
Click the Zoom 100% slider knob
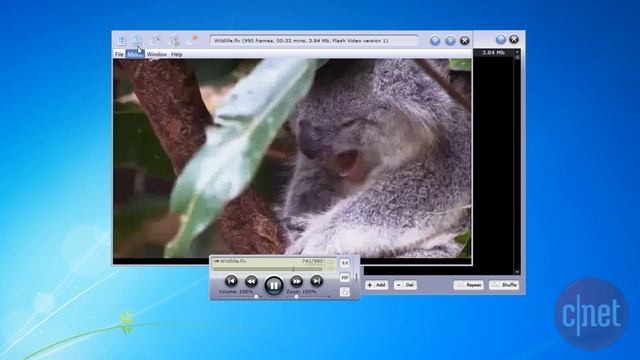coord(297,297)
